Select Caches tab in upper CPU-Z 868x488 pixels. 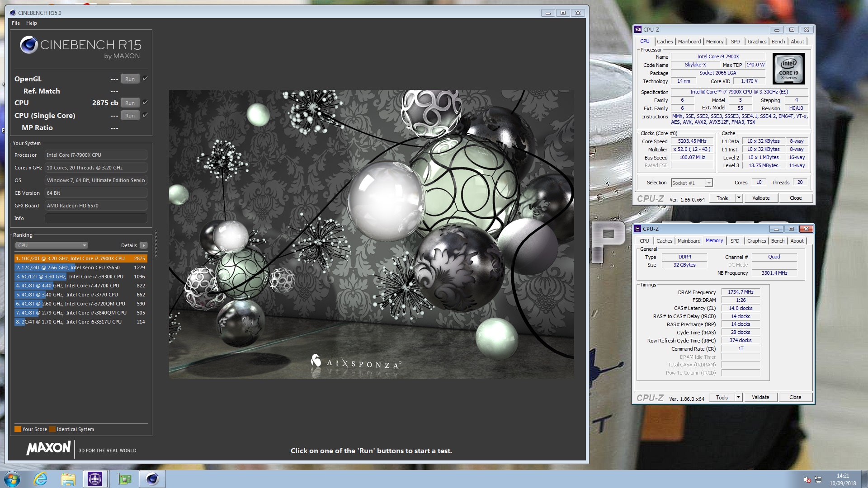(665, 42)
